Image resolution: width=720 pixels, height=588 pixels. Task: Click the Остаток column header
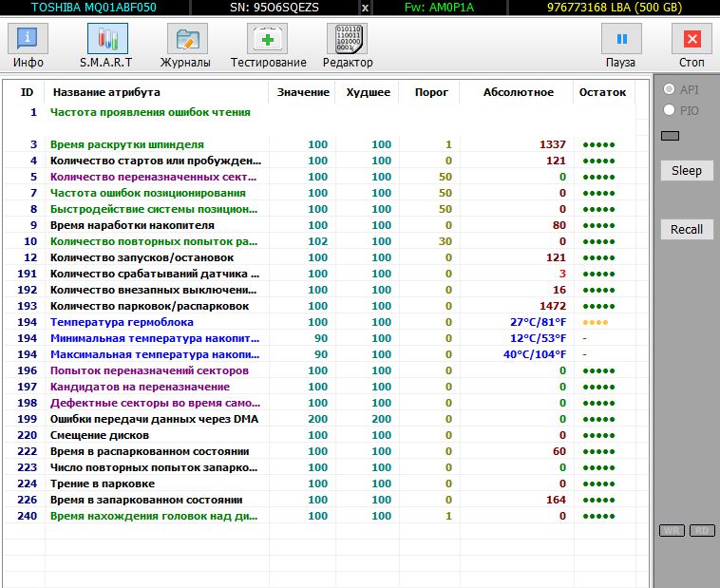(602, 92)
